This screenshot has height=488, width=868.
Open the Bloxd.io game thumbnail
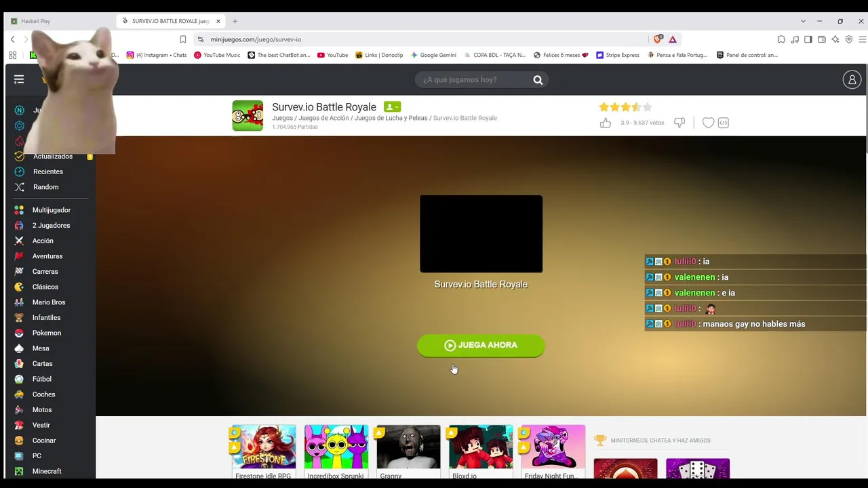pos(481,447)
